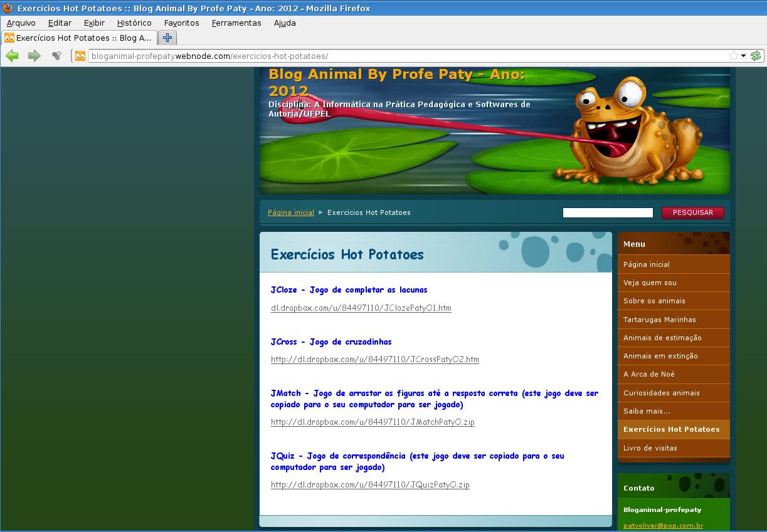Go to Tartarugas Marinhas in sidebar menu
Image resolution: width=767 pixels, height=532 pixels.
pyautogui.click(x=659, y=320)
